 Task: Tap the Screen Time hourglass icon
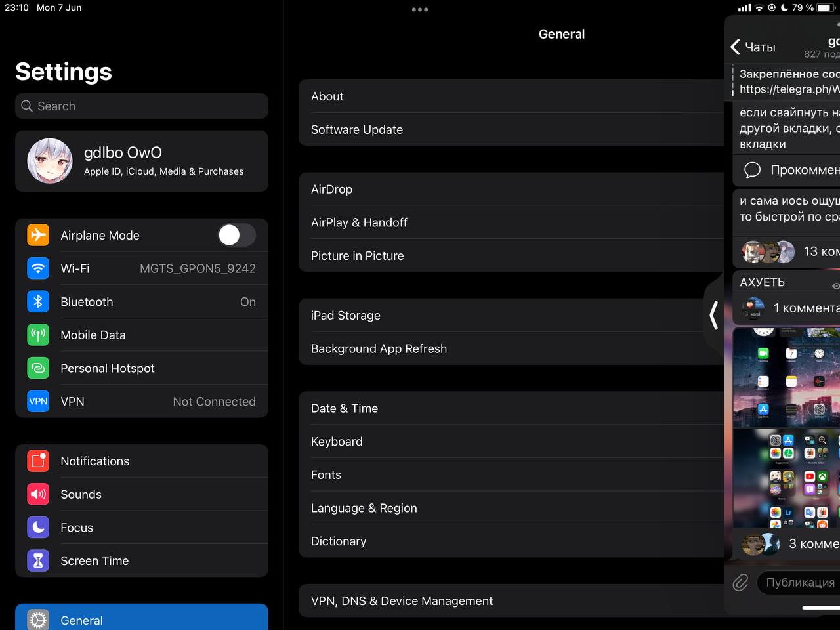[38, 561]
